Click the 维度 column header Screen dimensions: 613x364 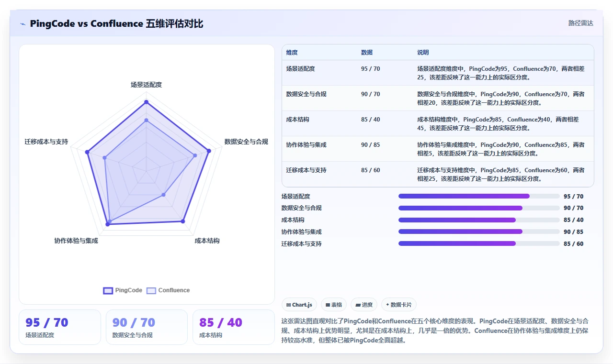point(292,53)
